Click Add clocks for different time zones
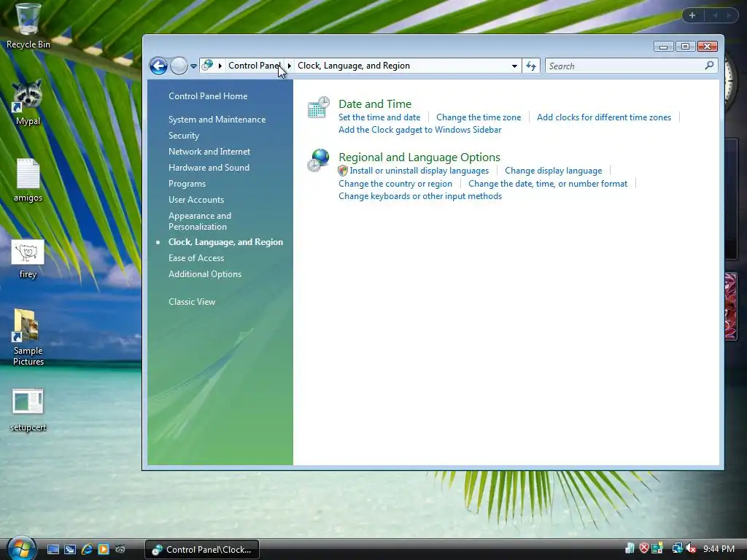 click(x=603, y=117)
